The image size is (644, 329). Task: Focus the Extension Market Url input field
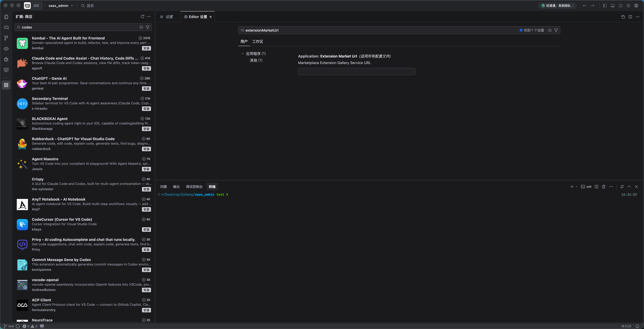pos(357,72)
